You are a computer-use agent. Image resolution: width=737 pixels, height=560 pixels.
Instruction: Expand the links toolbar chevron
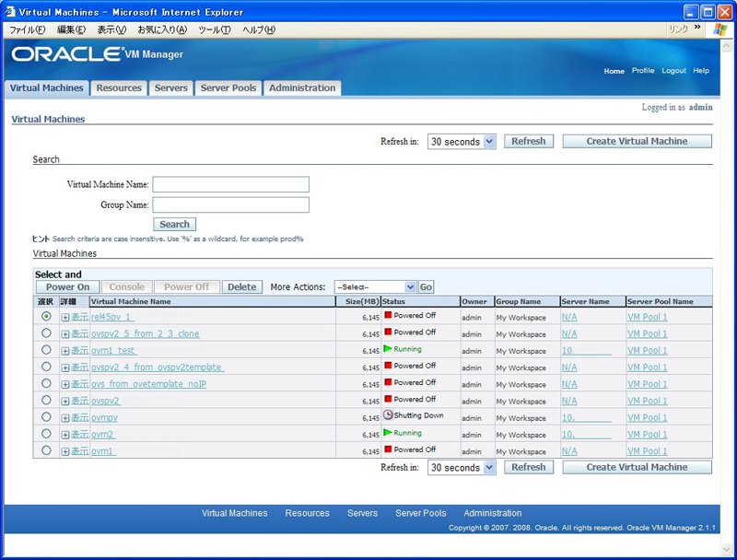click(x=697, y=28)
